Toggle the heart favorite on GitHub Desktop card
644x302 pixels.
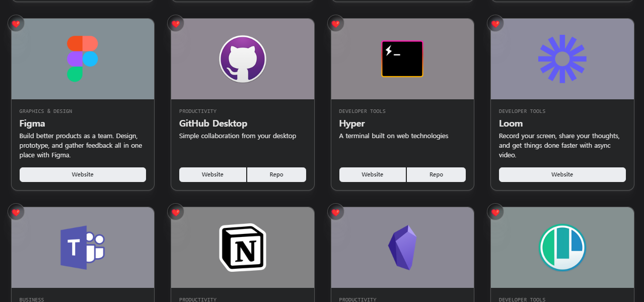click(x=176, y=23)
